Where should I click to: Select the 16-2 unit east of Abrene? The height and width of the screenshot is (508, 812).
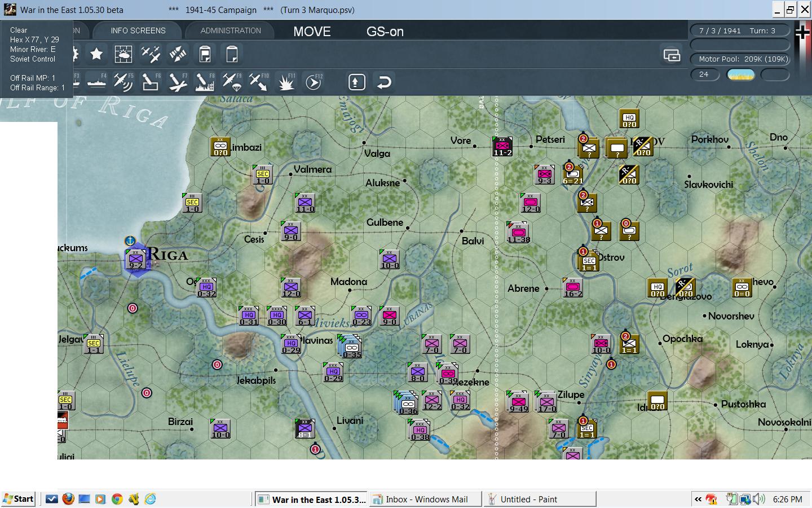tap(572, 287)
